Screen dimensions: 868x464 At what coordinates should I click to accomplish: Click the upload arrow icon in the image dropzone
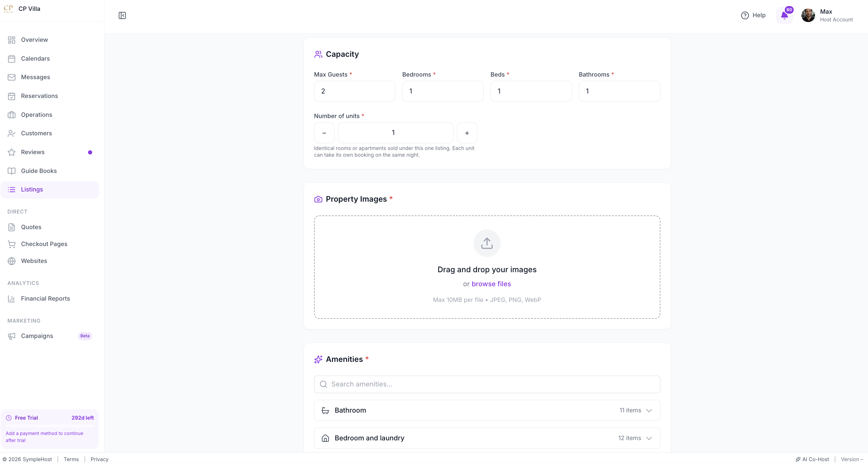coord(487,243)
